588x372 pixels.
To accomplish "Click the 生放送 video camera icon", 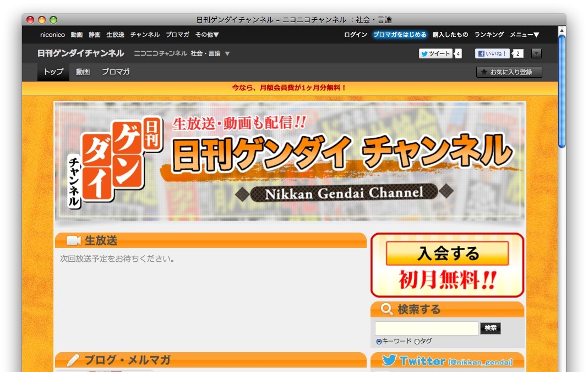I will 74,241.
